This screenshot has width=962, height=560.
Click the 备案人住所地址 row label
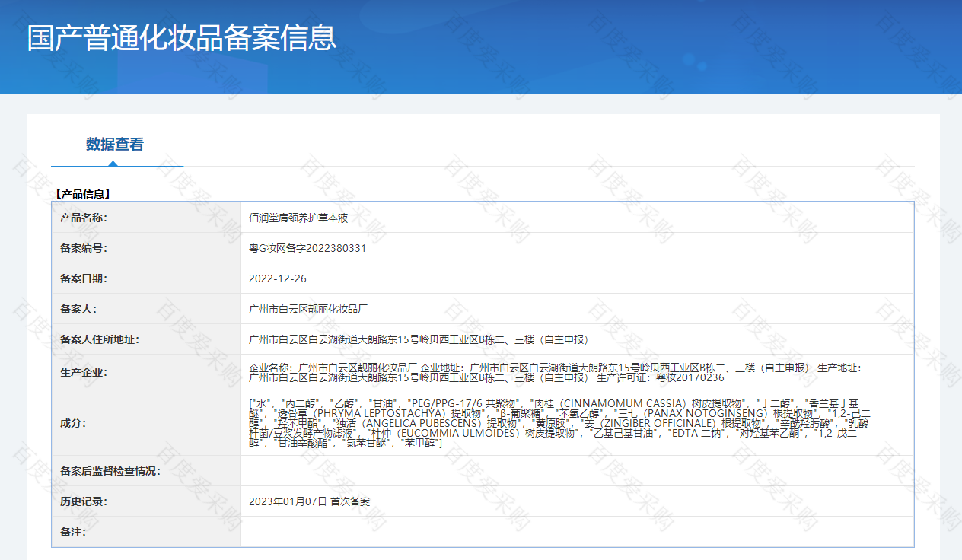[100, 339]
